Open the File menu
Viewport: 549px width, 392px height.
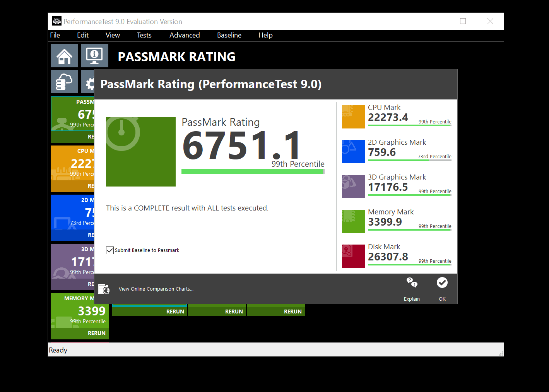(x=55, y=35)
